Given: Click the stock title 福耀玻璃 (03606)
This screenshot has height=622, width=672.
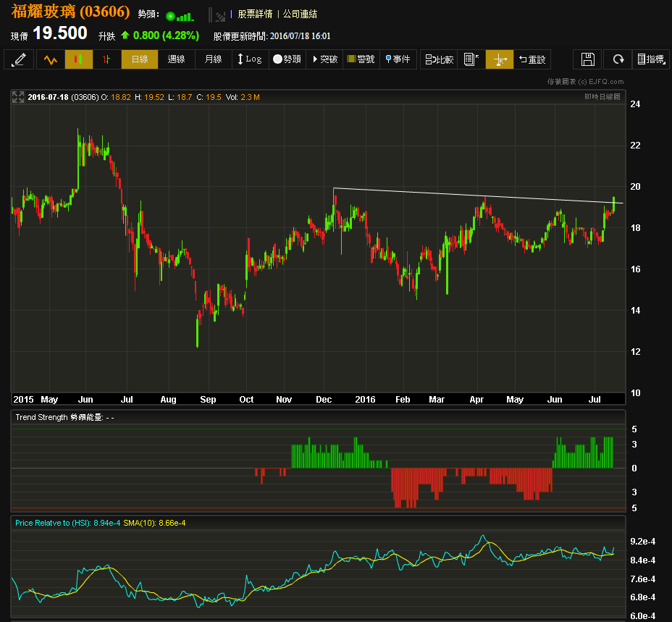Looking at the screenshot, I should click(71, 12).
